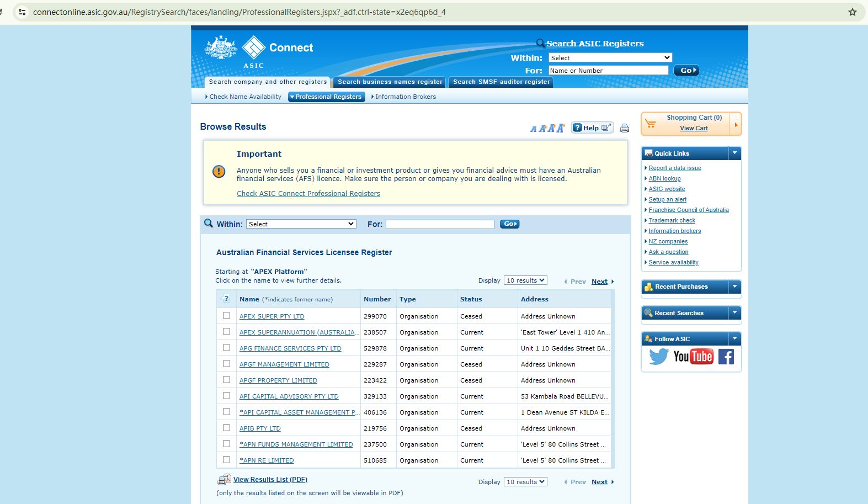
Task: Switch to Search SMSF auditor register tab
Action: pos(501,82)
